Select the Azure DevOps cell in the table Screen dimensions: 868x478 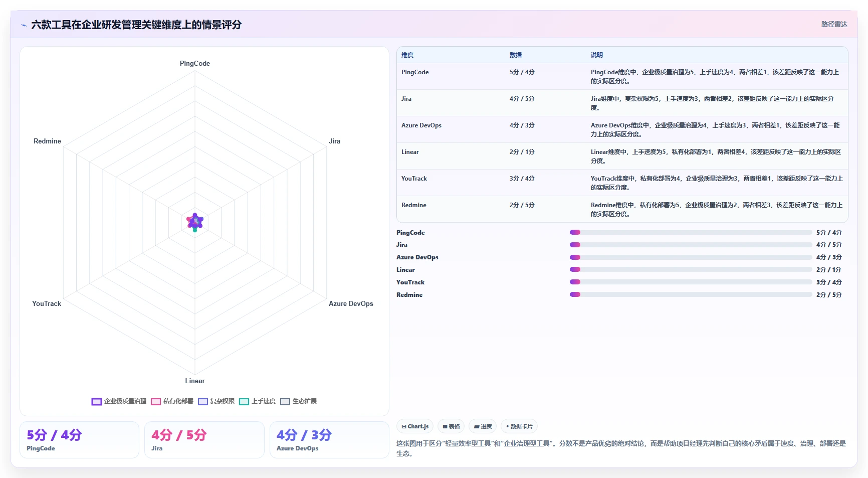click(x=421, y=125)
